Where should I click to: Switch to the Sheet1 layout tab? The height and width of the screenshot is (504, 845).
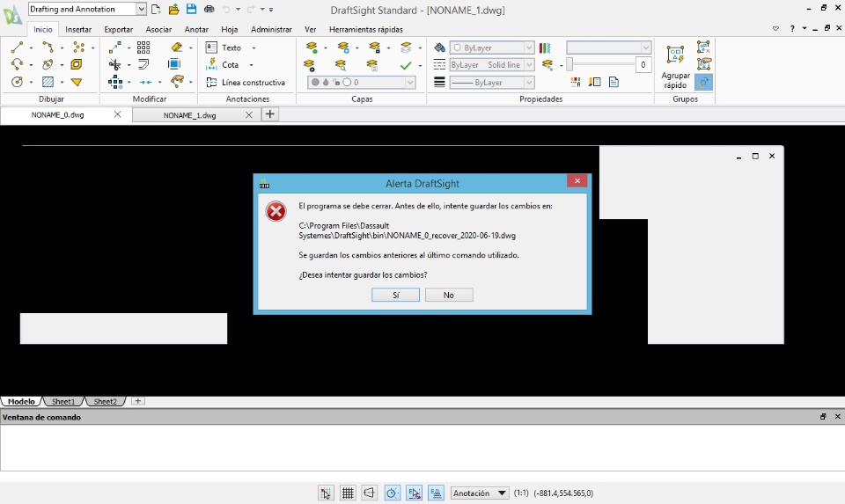(63, 402)
